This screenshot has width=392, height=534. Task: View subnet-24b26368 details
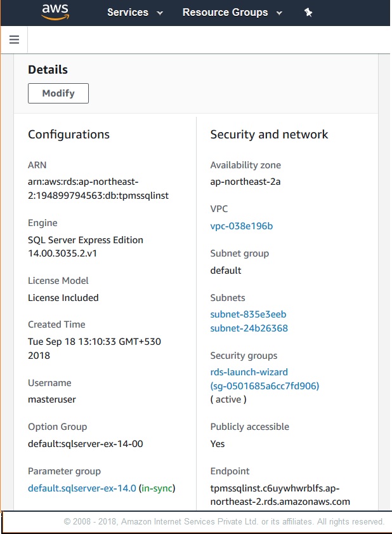[250, 328]
